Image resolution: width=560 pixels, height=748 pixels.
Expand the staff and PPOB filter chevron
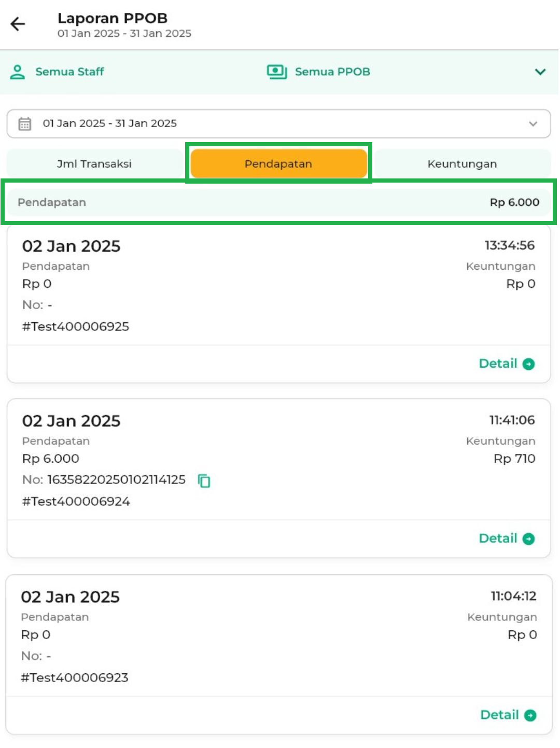coord(540,72)
